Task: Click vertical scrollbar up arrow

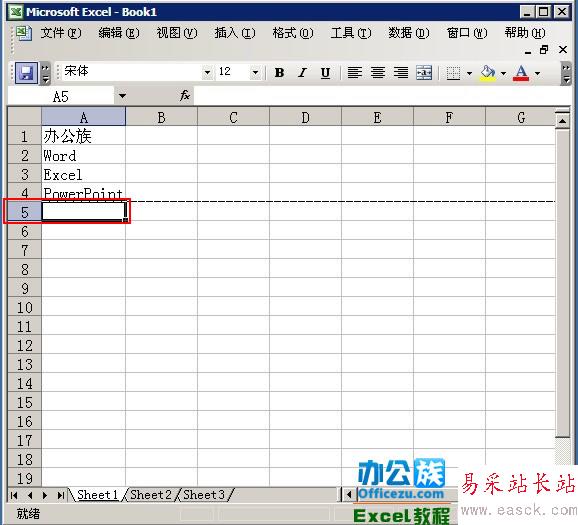Action: pyautogui.click(x=563, y=121)
